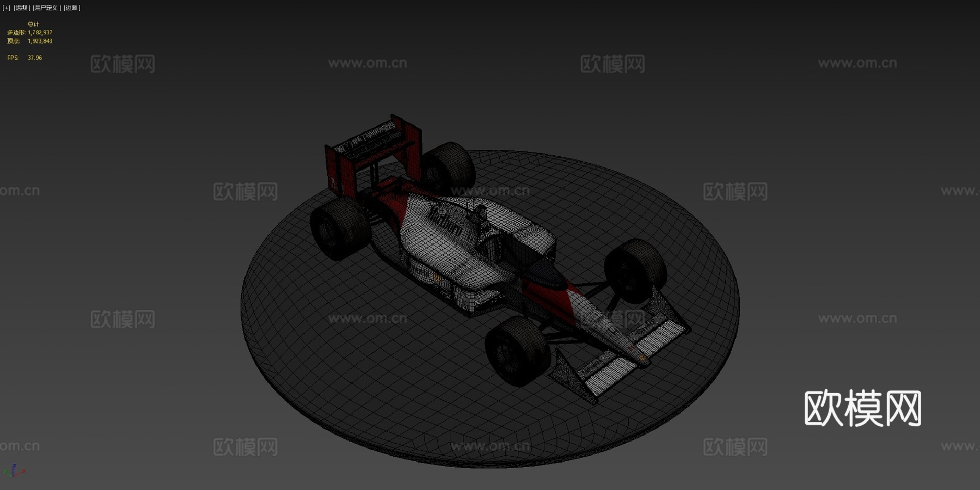Viewport: 980px width, 490px height.
Task: Click the 总计 statistics header
Action: 34,24
